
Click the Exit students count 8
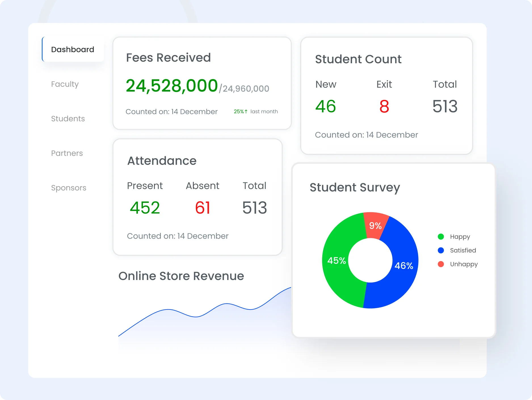click(x=384, y=106)
